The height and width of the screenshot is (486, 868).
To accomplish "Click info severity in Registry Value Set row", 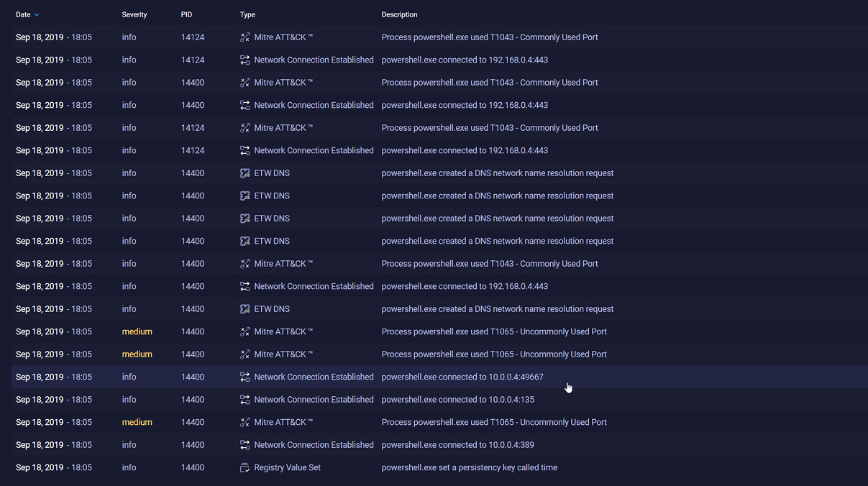I will [129, 467].
